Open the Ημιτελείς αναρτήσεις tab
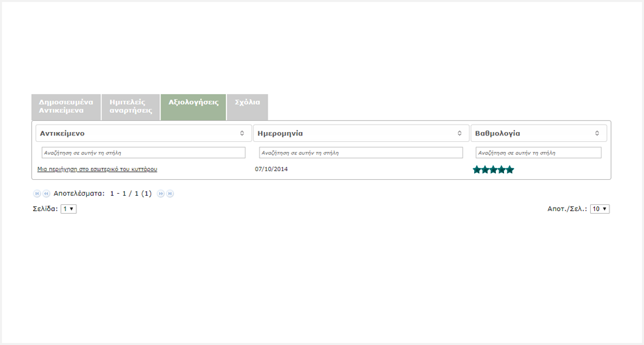This screenshot has height=345, width=644. click(x=131, y=107)
